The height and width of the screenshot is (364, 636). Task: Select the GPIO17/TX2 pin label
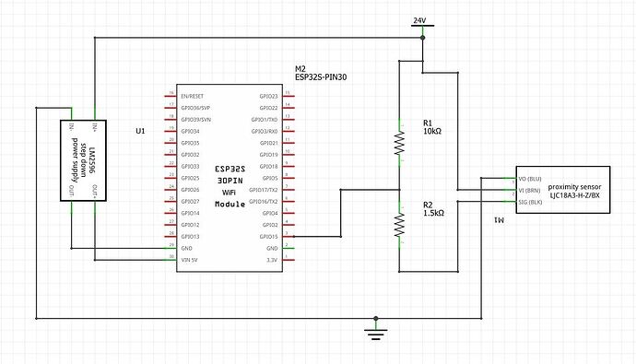coord(264,190)
